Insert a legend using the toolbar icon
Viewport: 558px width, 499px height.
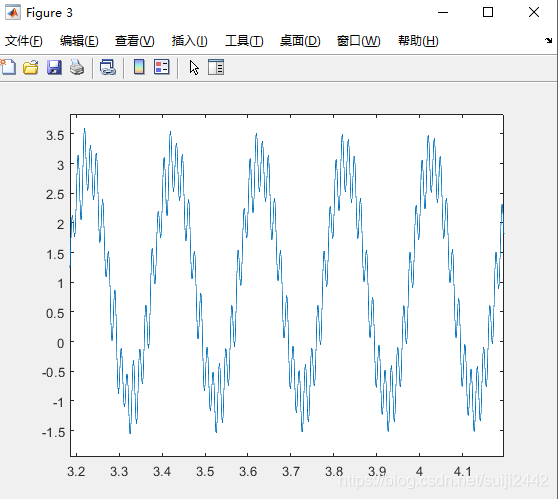(x=162, y=67)
